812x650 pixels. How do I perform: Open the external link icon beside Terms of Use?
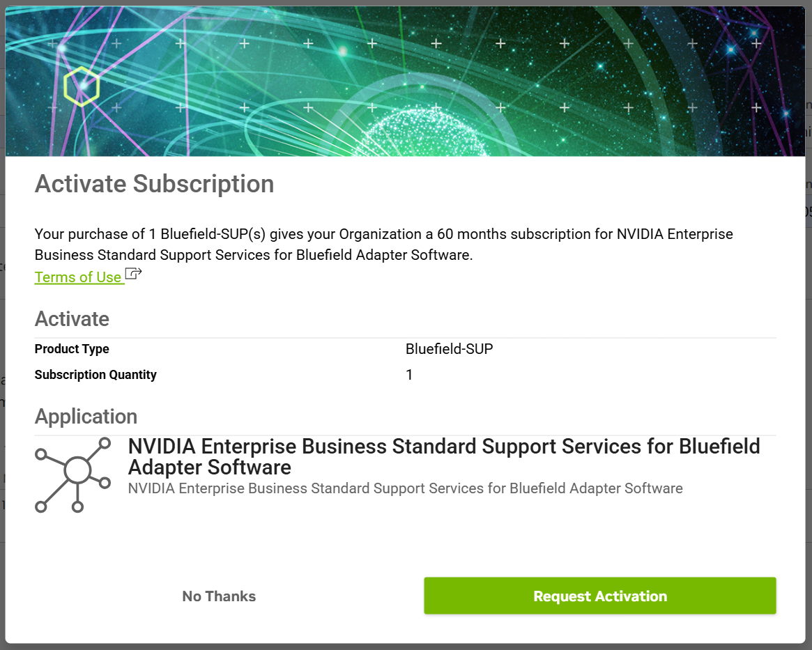pos(132,274)
